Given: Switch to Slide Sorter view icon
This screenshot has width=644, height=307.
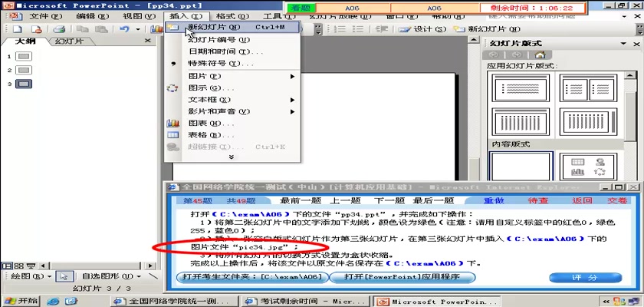Looking at the screenshot, I should coord(18,266).
